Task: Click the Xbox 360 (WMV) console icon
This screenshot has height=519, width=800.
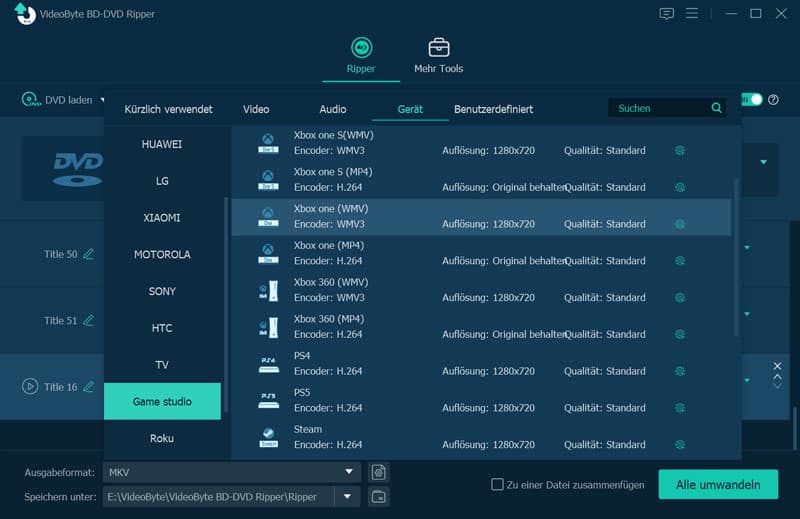Action: click(x=268, y=290)
